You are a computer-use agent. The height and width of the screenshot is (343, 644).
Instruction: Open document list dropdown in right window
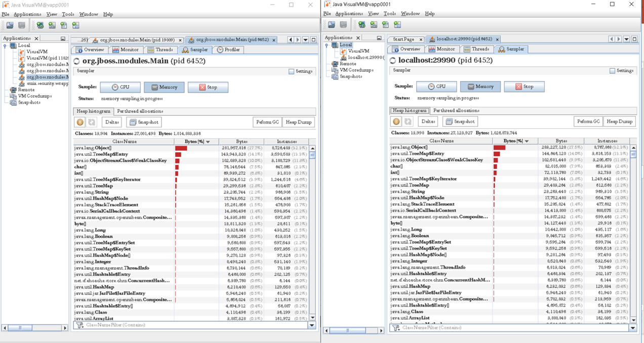point(626,39)
